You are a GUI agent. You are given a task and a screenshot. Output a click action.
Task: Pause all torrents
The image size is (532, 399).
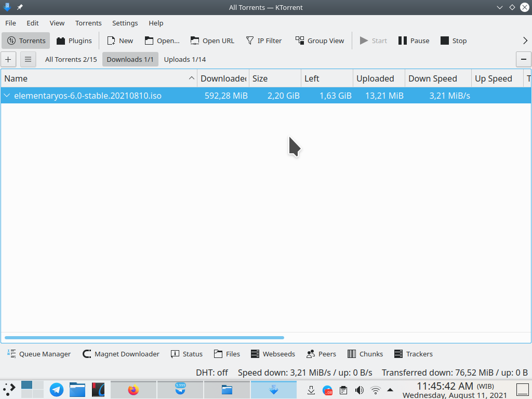coord(414,41)
